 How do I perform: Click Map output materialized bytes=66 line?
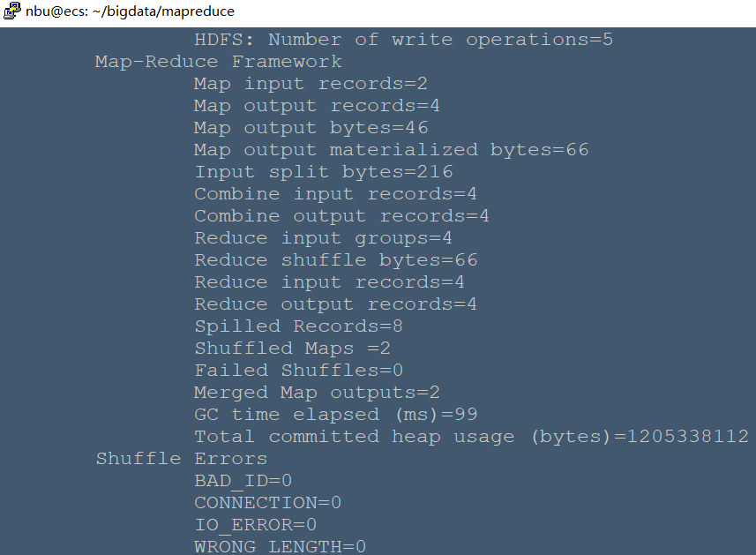[391, 150]
